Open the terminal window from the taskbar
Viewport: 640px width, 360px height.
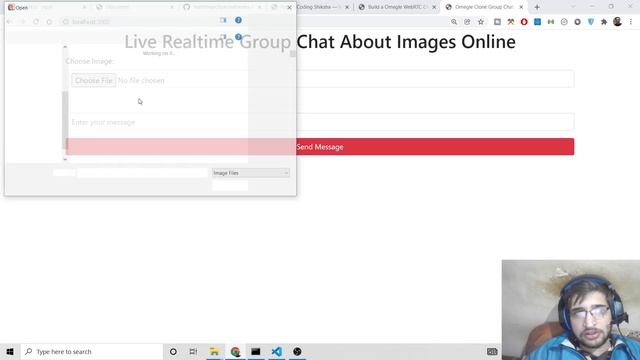[256, 351]
